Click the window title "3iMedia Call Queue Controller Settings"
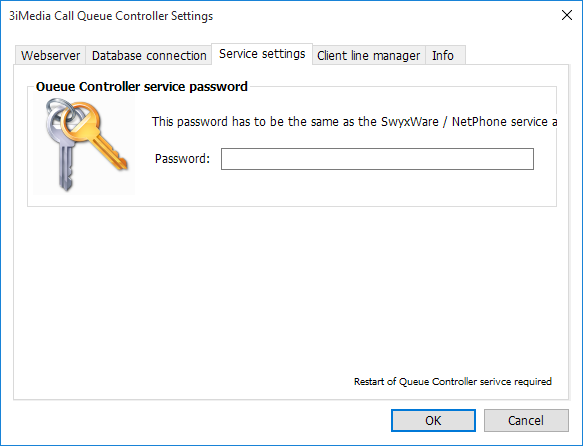Image resolution: width=583 pixels, height=446 pixels. (x=111, y=16)
